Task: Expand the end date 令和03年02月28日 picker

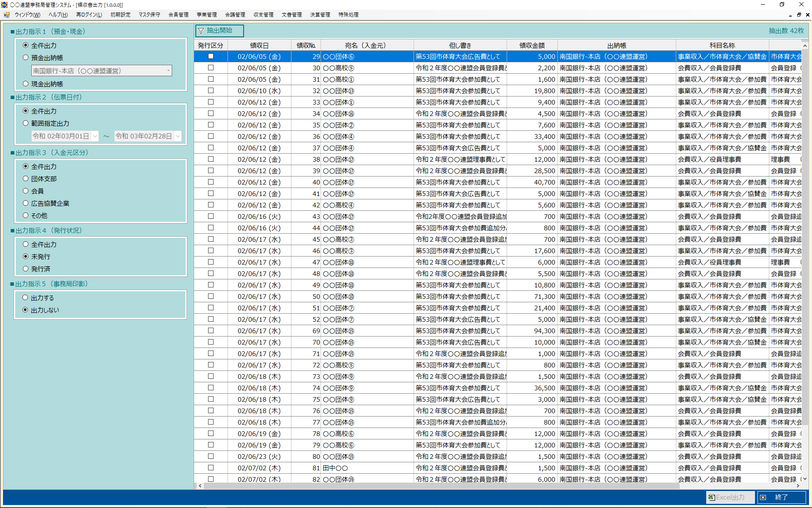Action: [178, 136]
